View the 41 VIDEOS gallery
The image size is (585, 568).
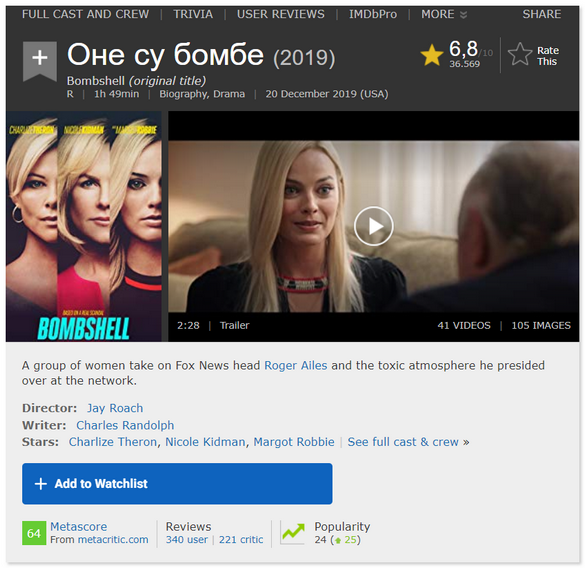(464, 325)
